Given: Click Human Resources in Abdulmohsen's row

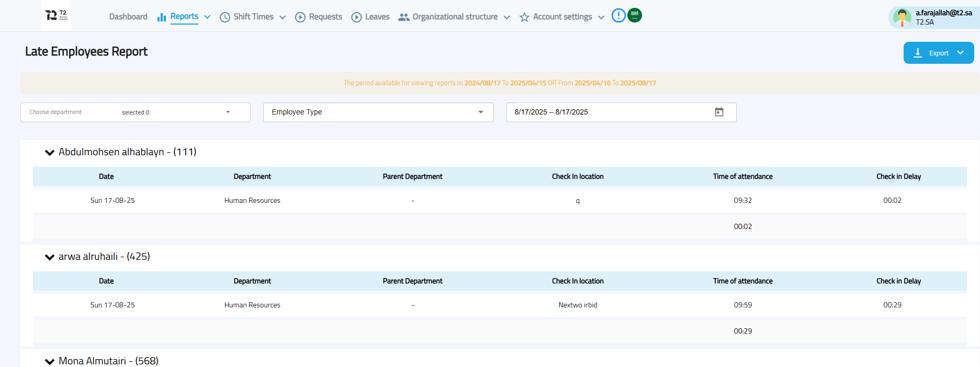Looking at the screenshot, I should pos(252,200).
